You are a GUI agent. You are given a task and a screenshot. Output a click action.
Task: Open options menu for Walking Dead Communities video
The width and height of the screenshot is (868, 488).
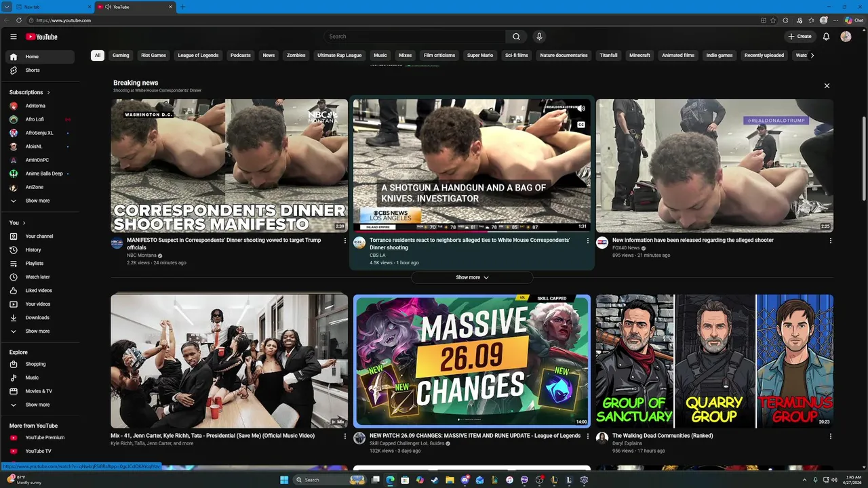pos(830,436)
